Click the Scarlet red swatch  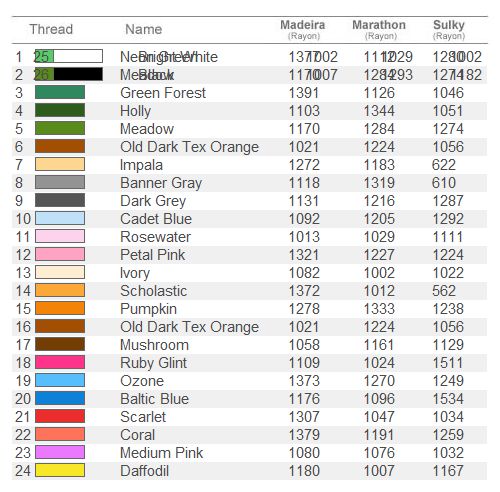click(60, 416)
